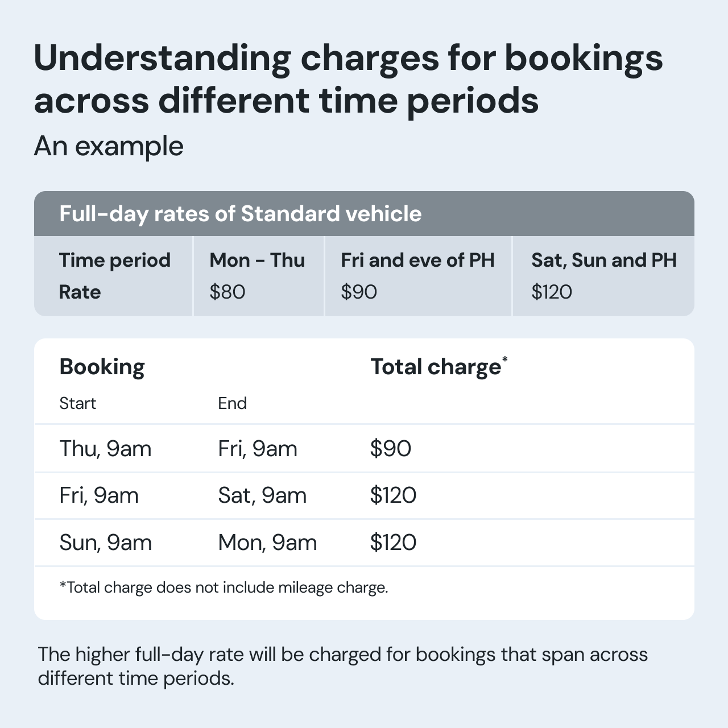Select the $120 charge for Sun-Mon booking
Viewport: 728px width, 728px height.
[x=393, y=542]
